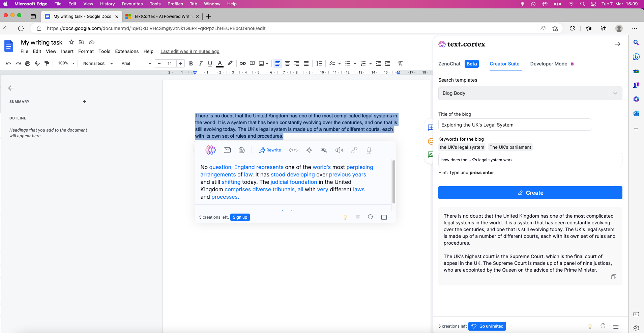Click the clear formatting icon

tap(401, 63)
